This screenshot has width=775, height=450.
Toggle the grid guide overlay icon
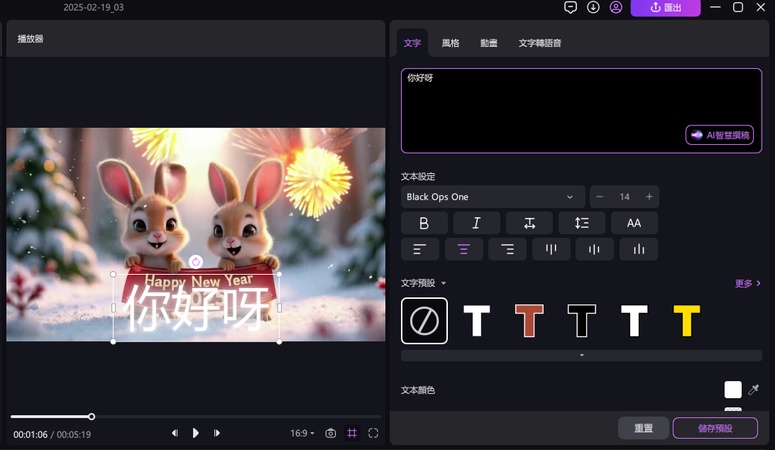[x=352, y=433]
